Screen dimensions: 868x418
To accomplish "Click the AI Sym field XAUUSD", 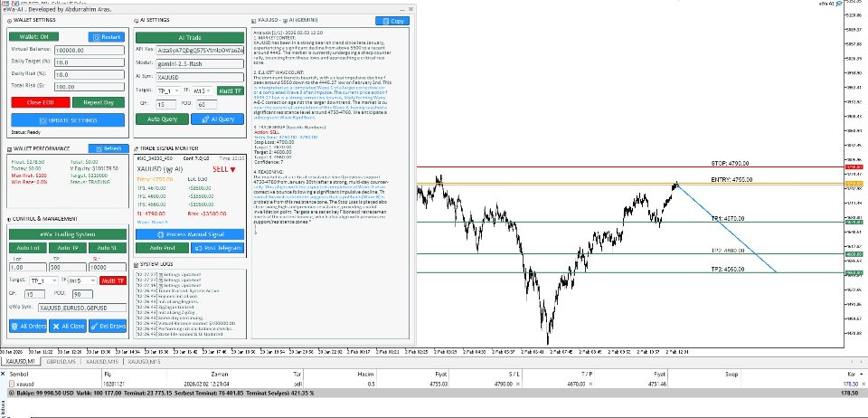I will (200, 78).
